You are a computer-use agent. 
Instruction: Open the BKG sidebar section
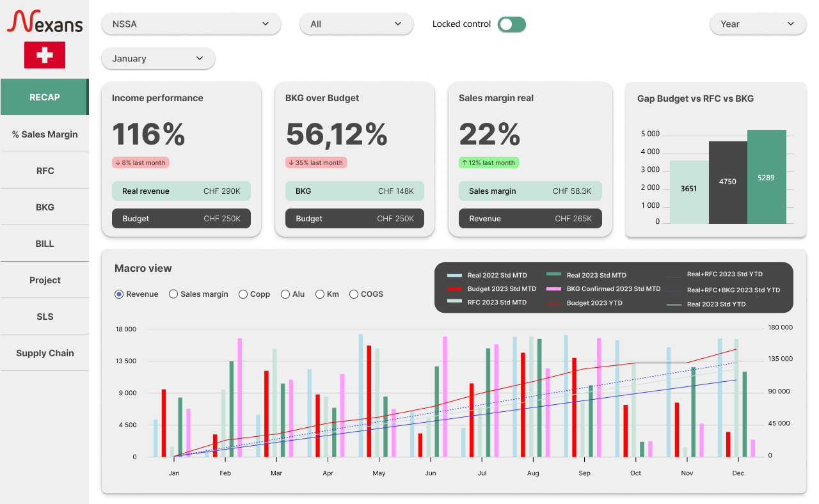click(x=45, y=207)
